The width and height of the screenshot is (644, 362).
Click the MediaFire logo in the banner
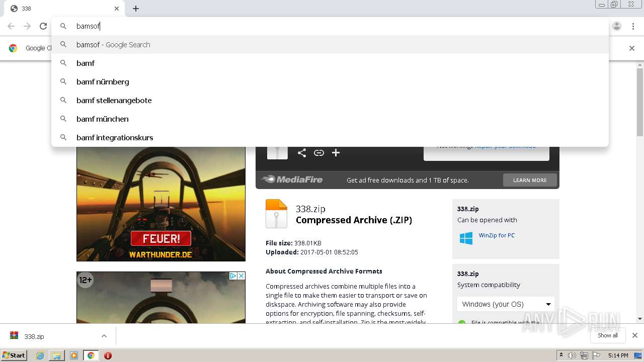tap(292, 179)
